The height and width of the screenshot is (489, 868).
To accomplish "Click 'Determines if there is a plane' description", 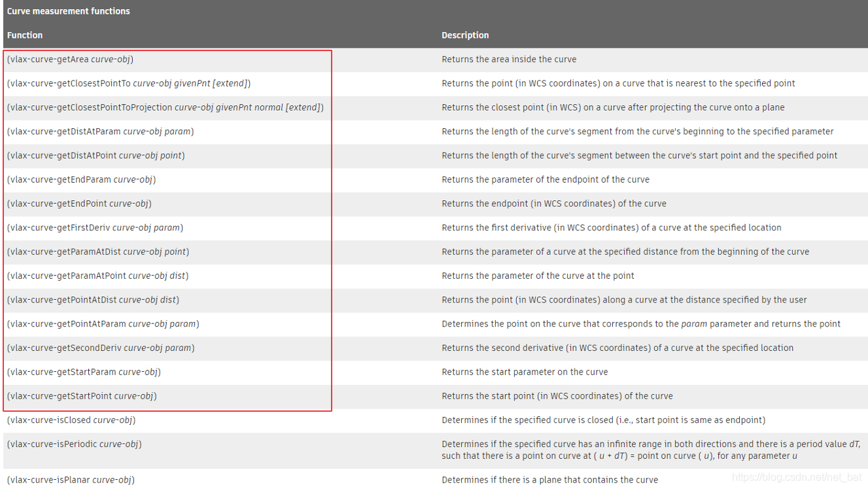I will pyautogui.click(x=549, y=480).
